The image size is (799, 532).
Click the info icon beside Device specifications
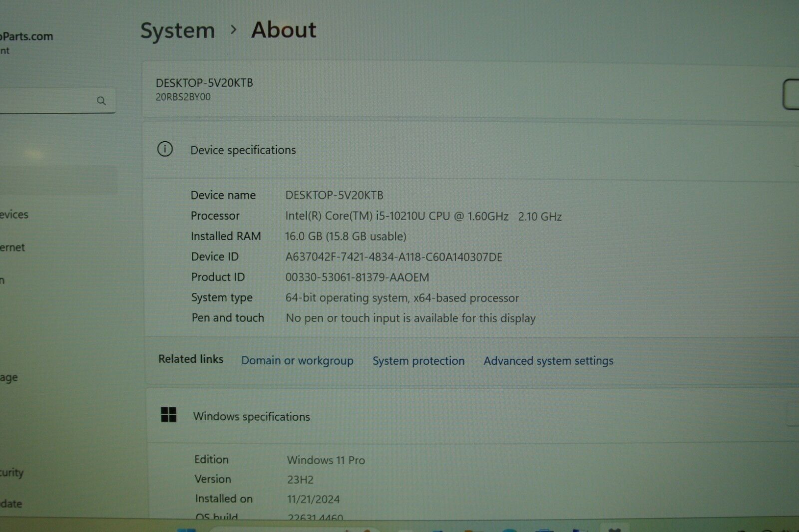(165, 149)
